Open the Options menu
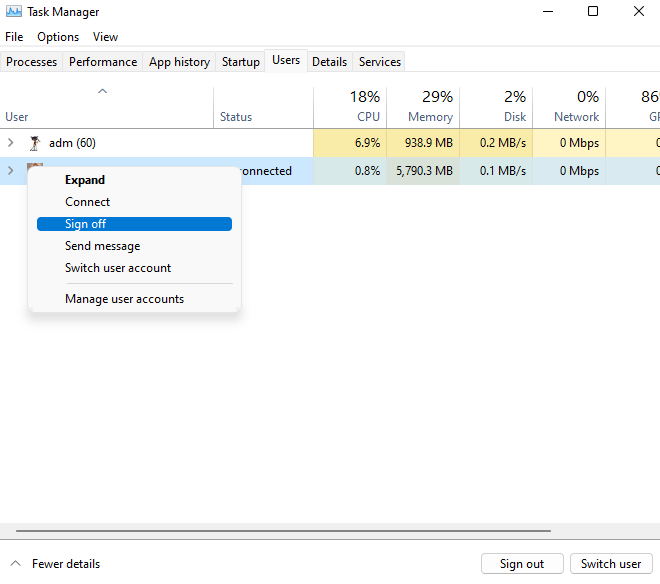 click(x=58, y=37)
